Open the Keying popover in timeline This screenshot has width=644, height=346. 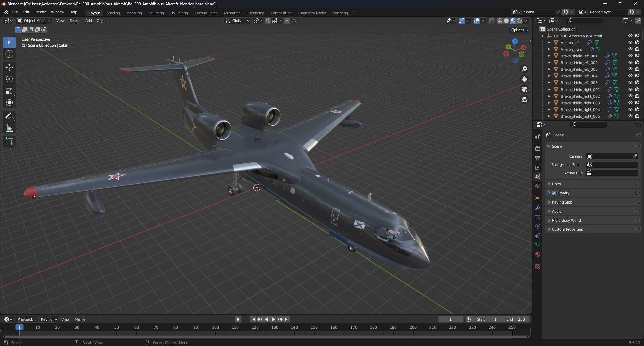click(49, 319)
